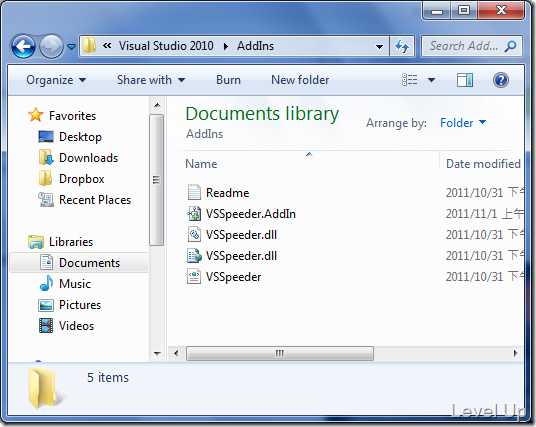
Task: Click navigation pane scroll down arrow
Action: pyautogui.click(x=157, y=353)
